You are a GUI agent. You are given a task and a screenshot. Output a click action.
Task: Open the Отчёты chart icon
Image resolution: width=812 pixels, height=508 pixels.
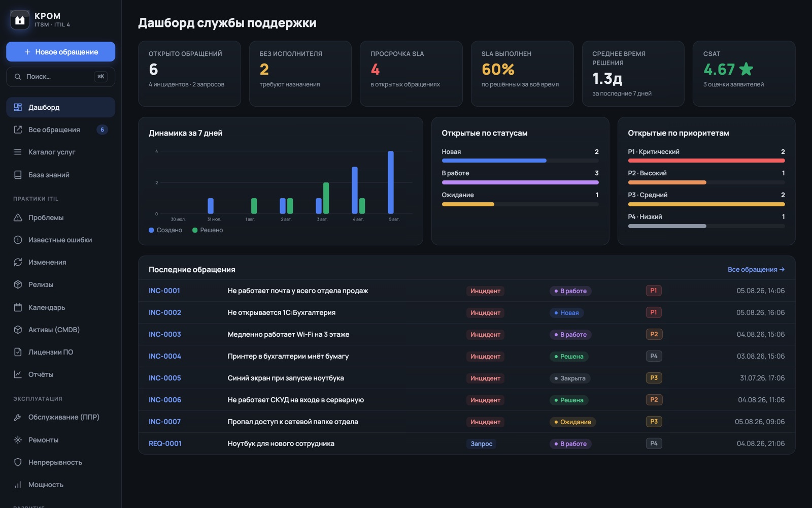coord(18,374)
